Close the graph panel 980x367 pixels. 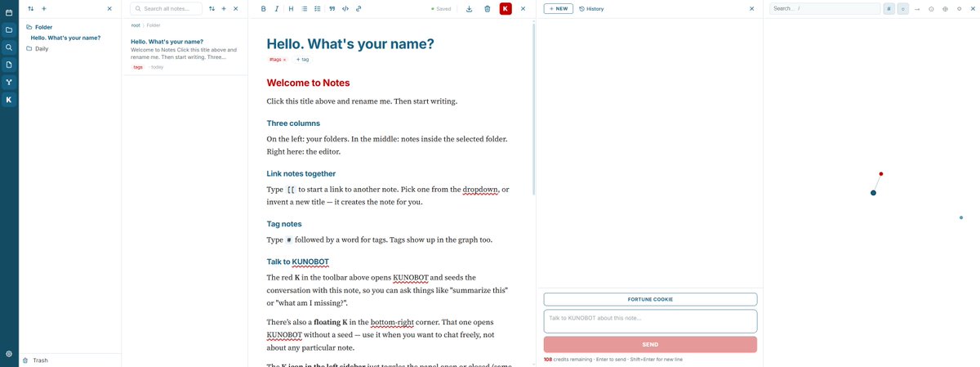(x=972, y=8)
